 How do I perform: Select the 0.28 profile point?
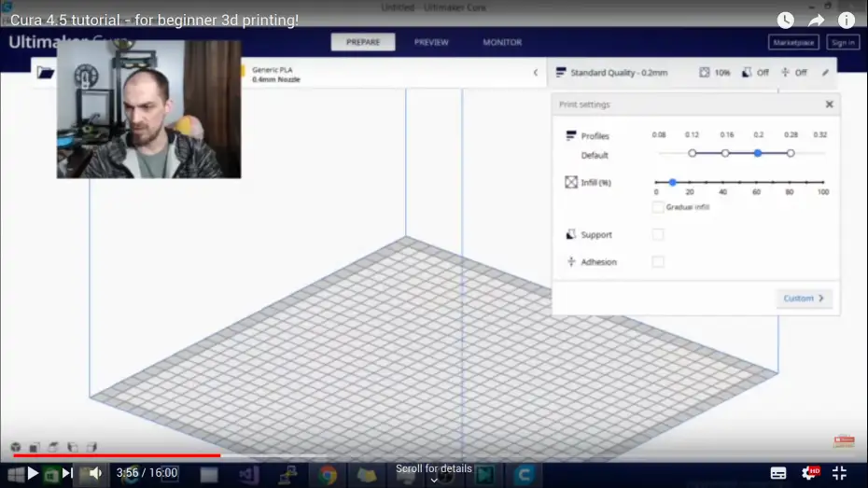[791, 153]
